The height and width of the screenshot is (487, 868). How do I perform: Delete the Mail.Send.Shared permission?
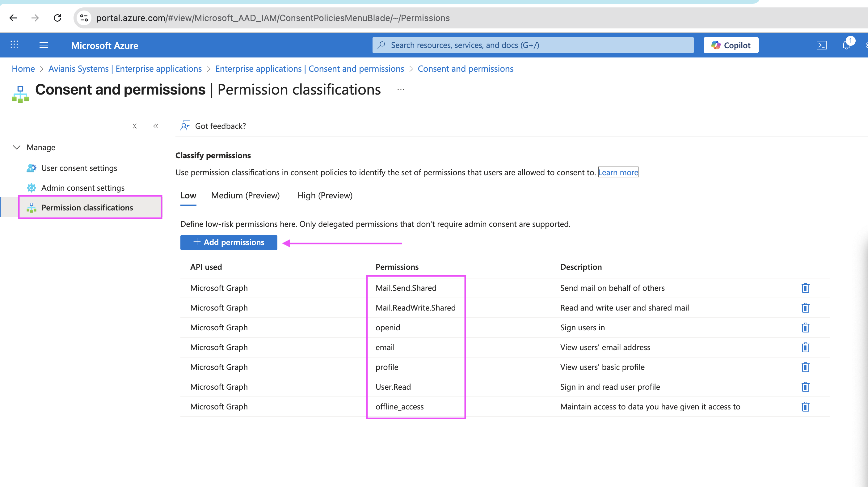tap(805, 288)
